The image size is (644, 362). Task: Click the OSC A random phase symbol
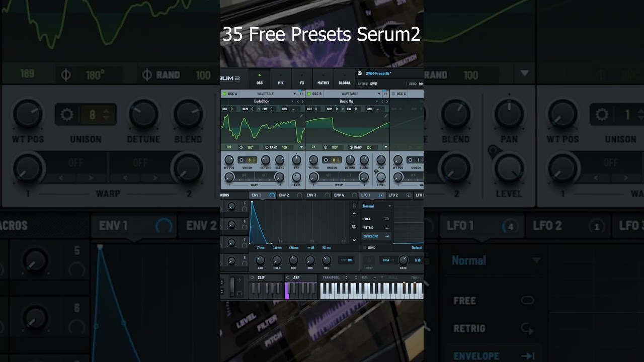pyautogui.click(x=267, y=147)
